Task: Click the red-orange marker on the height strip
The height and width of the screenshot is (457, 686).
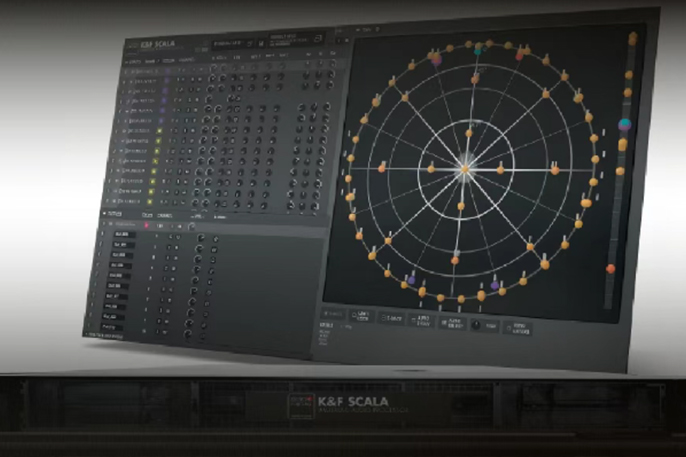Action: (610, 268)
